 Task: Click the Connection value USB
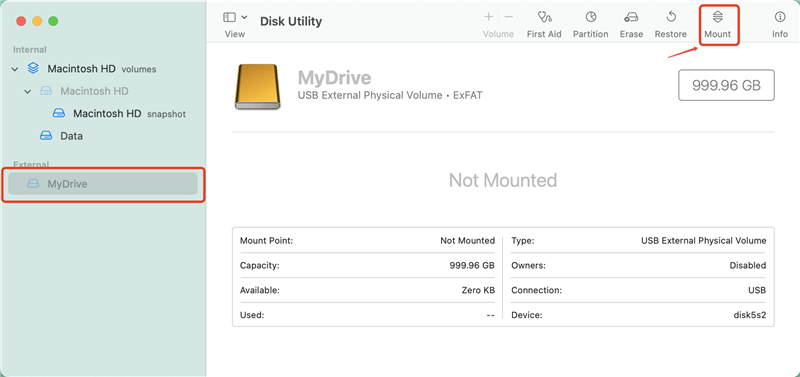coord(757,290)
